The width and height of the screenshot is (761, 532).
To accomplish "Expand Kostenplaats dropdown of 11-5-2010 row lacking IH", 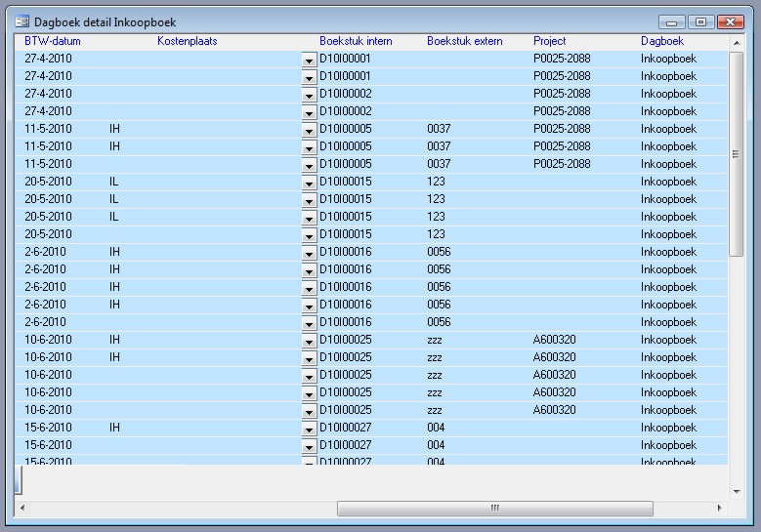I will 309,165.
